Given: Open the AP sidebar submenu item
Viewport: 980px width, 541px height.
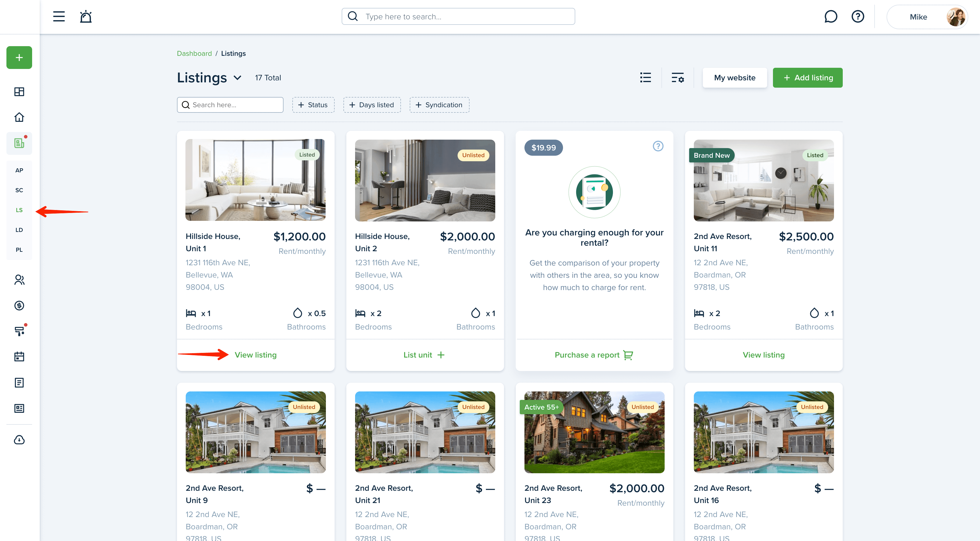Looking at the screenshot, I should [x=19, y=170].
